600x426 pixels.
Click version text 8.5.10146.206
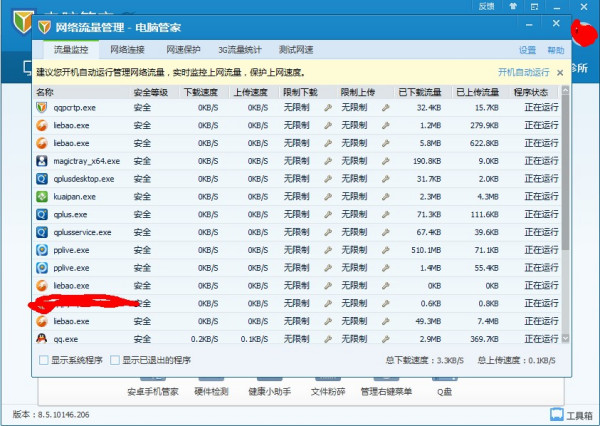[63, 415]
